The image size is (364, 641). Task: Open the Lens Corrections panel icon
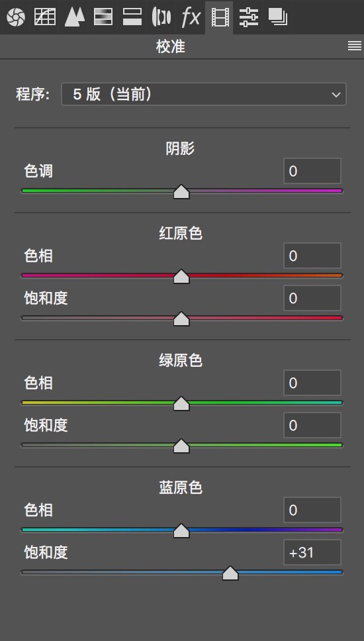click(161, 17)
